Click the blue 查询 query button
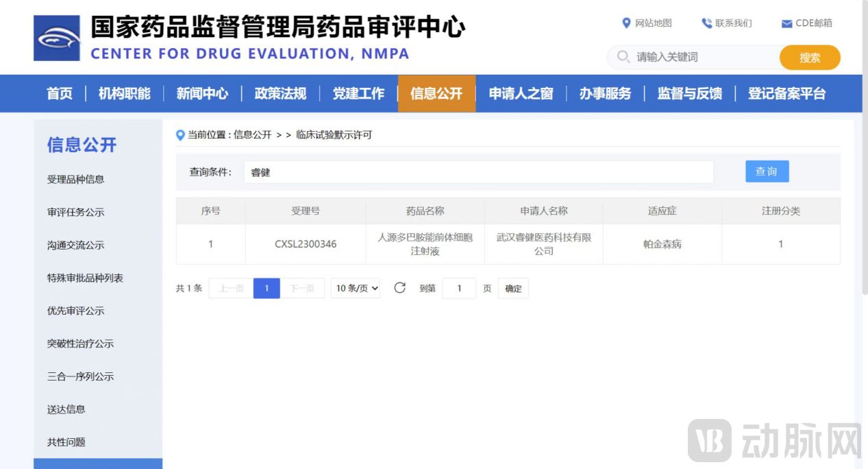This screenshot has width=868, height=469. tap(767, 171)
